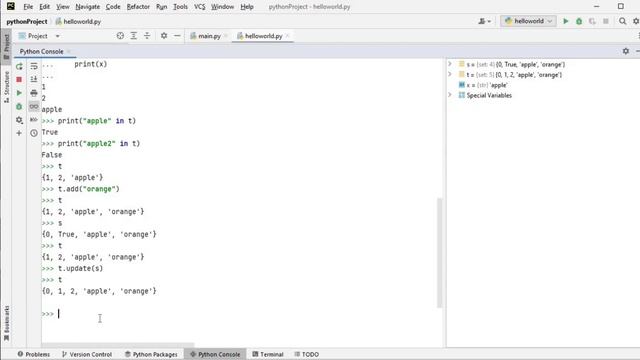Open Python console settings gear
Image resolution: width=640 pixels, height=360 pixels.
click(x=19, y=120)
